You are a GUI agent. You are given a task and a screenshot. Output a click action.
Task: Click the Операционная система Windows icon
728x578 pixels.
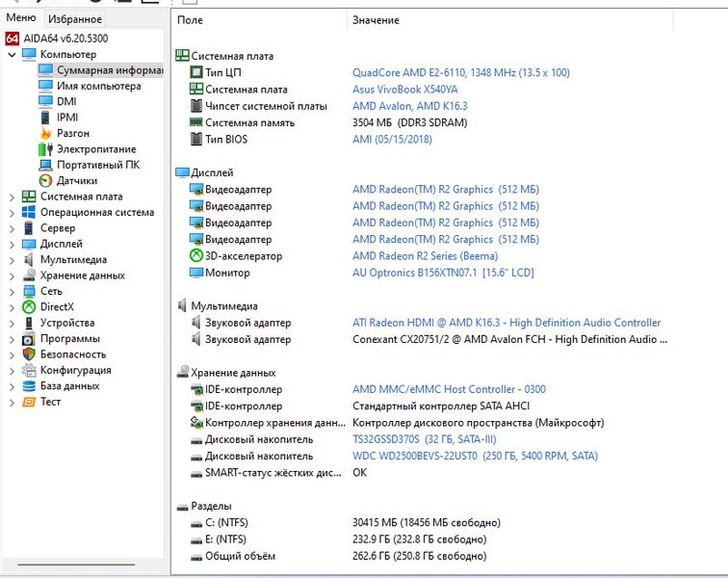pos(29,212)
